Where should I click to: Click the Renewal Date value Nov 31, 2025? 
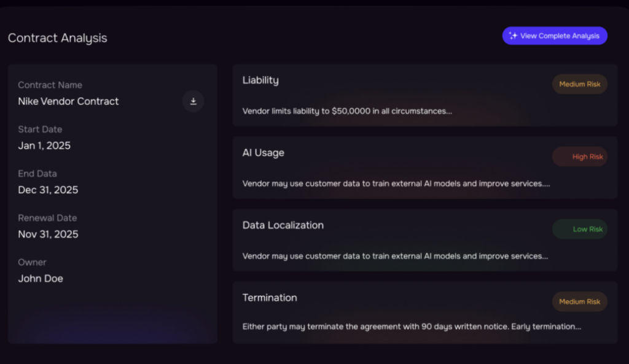48,234
